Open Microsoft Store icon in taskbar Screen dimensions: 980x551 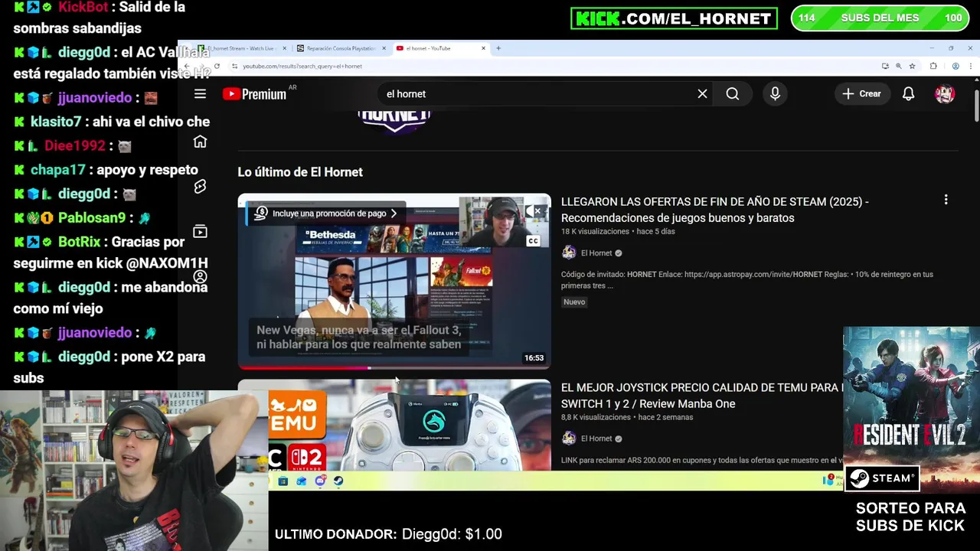[283, 481]
